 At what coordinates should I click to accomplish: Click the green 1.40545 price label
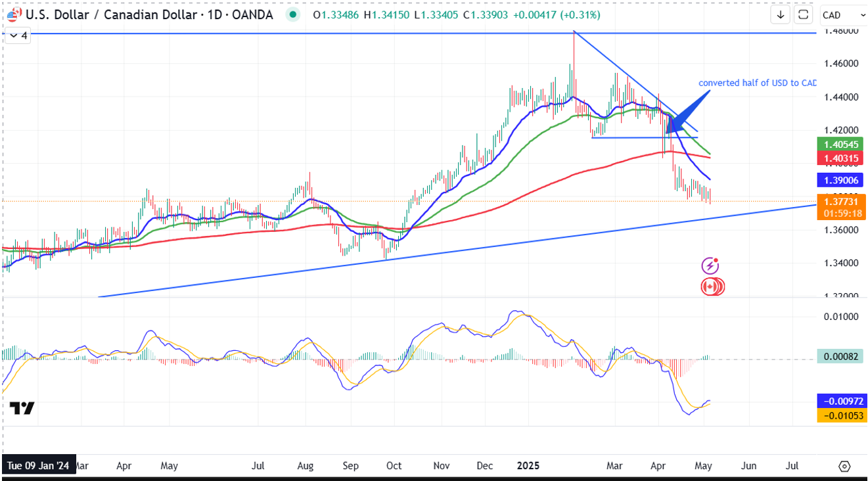tap(840, 144)
